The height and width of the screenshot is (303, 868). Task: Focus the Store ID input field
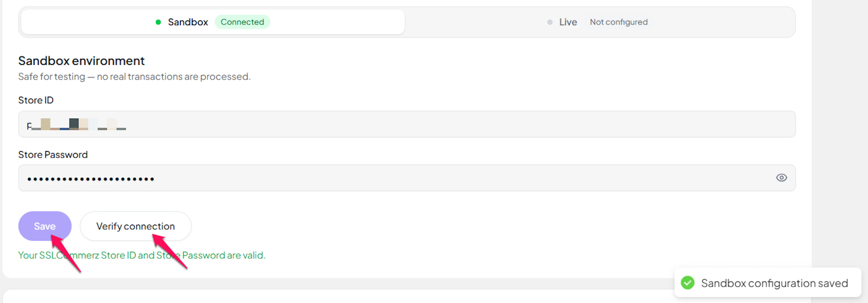(x=407, y=124)
